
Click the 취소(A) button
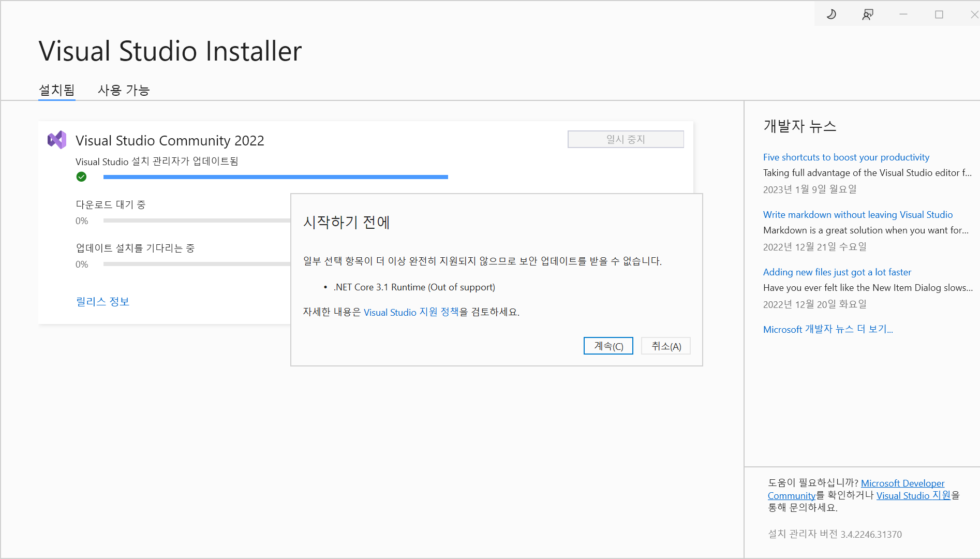tap(666, 346)
